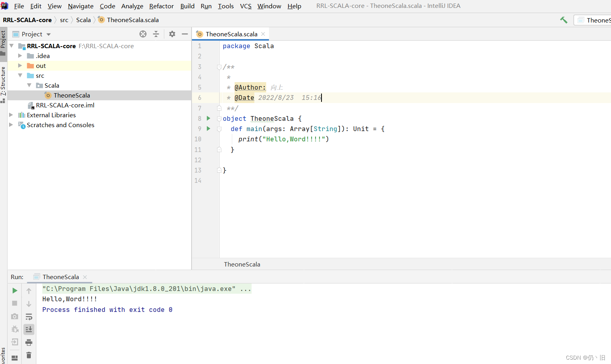Click the TheoneScala breadcrumb below editor
Image resolution: width=611 pixels, height=364 pixels.
[242, 264]
